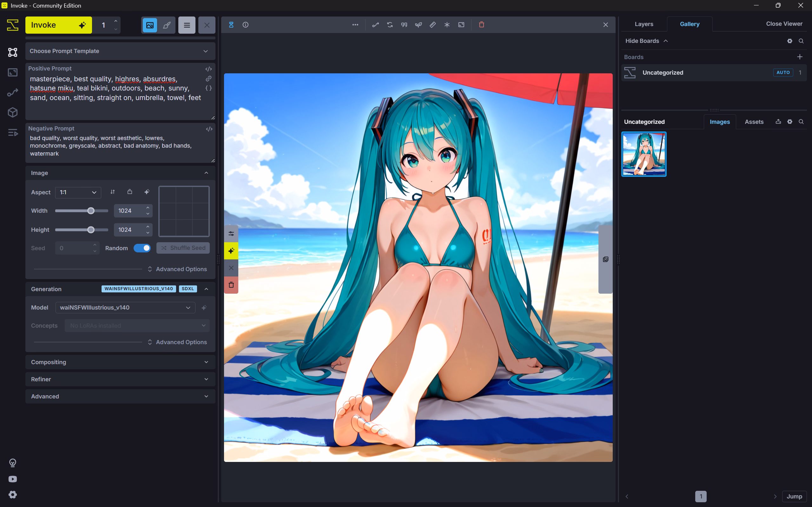Open the Aspect ratio 1:1 dropdown
This screenshot has width=812, height=507.
[78, 192]
